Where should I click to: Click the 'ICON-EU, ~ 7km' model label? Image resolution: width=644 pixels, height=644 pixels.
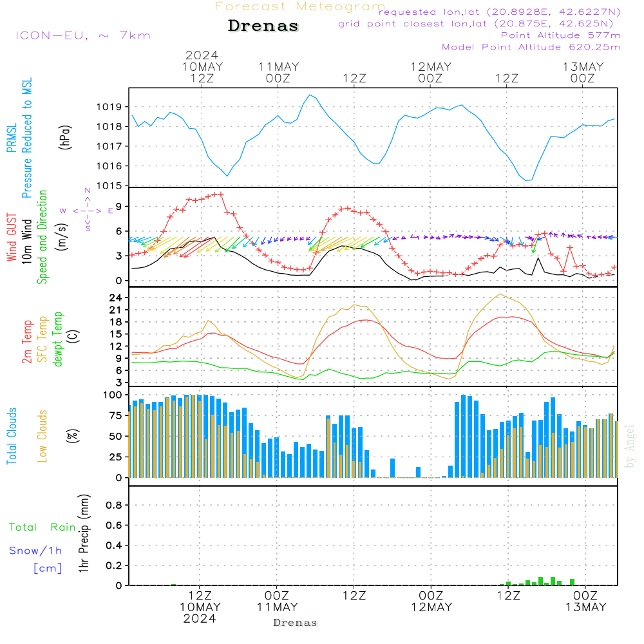tap(83, 35)
